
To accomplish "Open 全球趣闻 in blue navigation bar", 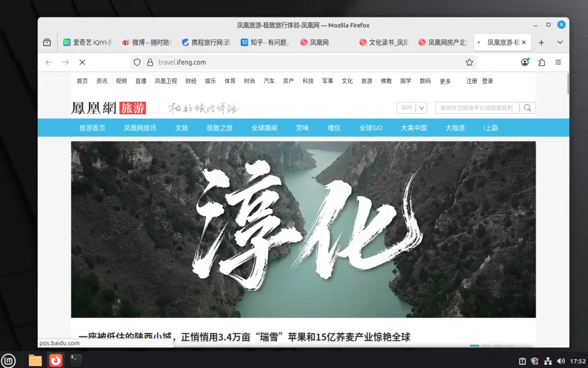I will [x=265, y=128].
